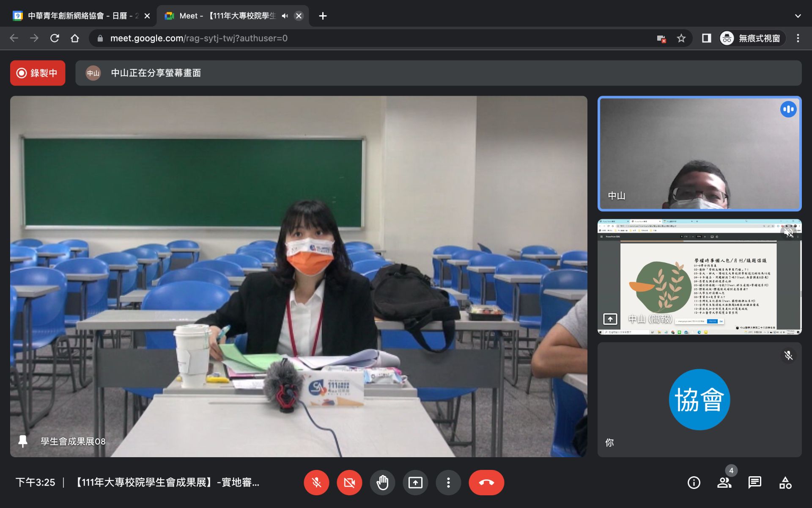Leave the call with the red hang-up button
Screen dimensions: 812x508
click(486, 482)
